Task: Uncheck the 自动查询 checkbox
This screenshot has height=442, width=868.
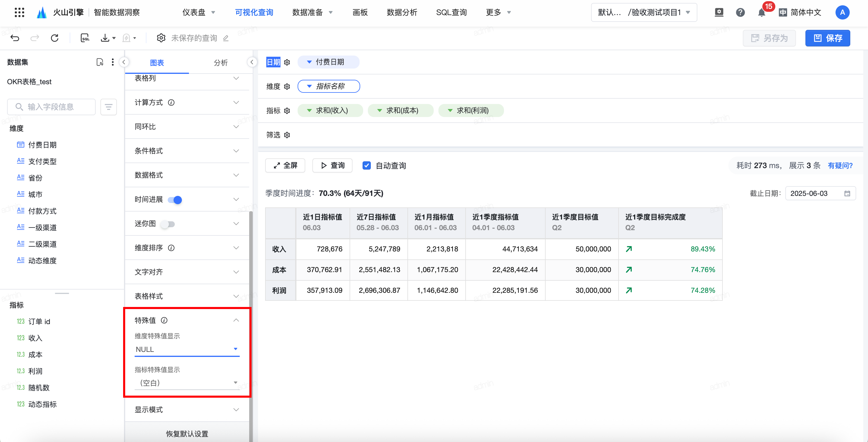Action: pyautogui.click(x=366, y=165)
